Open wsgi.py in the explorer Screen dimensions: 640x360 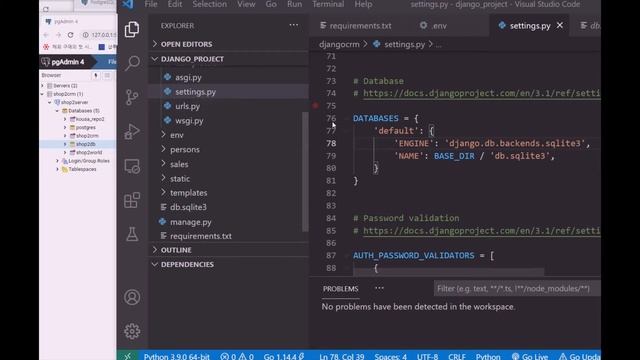[189, 121]
